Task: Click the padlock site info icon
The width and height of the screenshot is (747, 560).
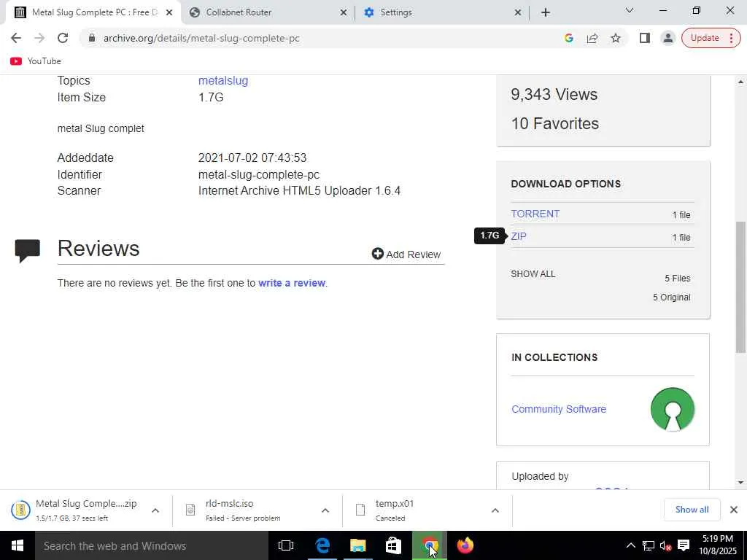Action: 93,38
